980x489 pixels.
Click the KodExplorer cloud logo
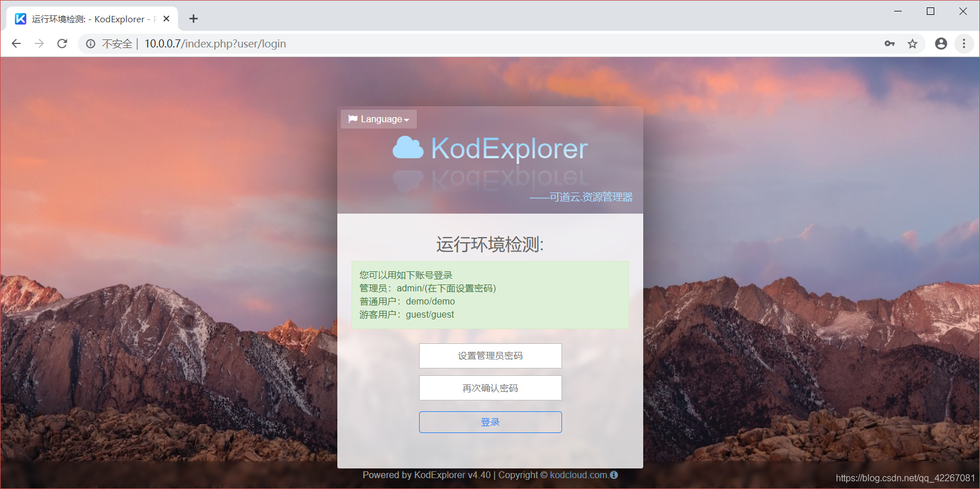click(x=408, y=147)
